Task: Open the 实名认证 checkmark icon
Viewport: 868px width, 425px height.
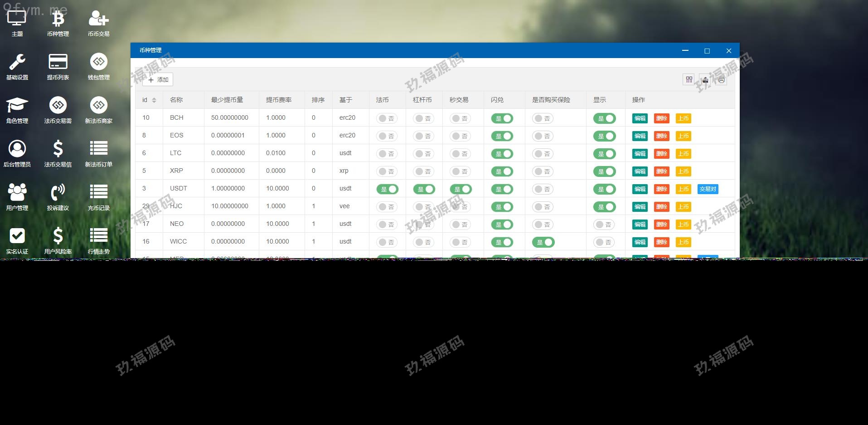Action: [x=17, y=241]
